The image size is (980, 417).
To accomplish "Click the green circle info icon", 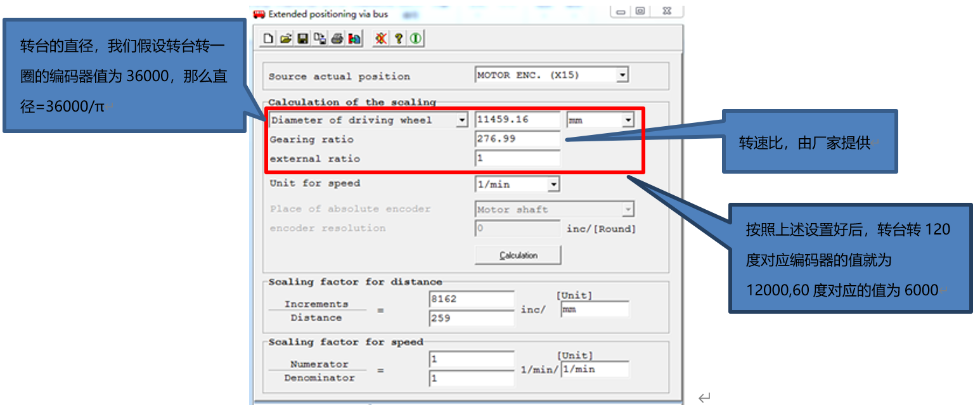I will [x=415, y=39].
